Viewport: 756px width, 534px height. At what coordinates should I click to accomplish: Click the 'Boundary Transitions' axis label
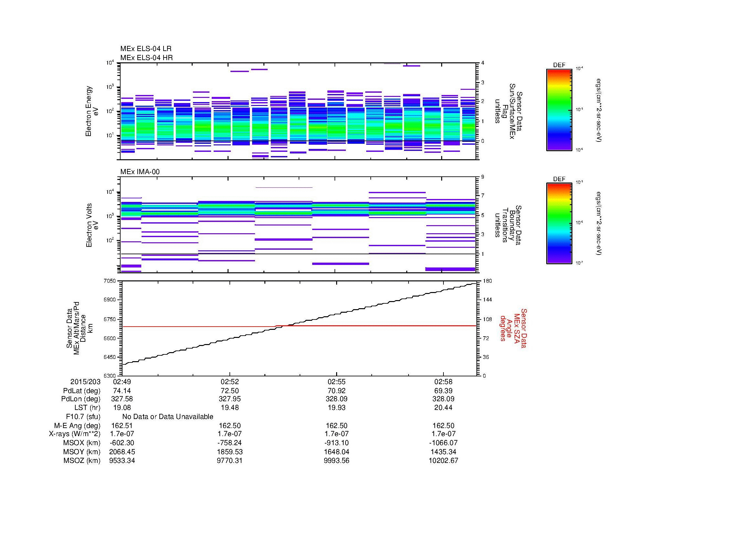click(508, 225)
